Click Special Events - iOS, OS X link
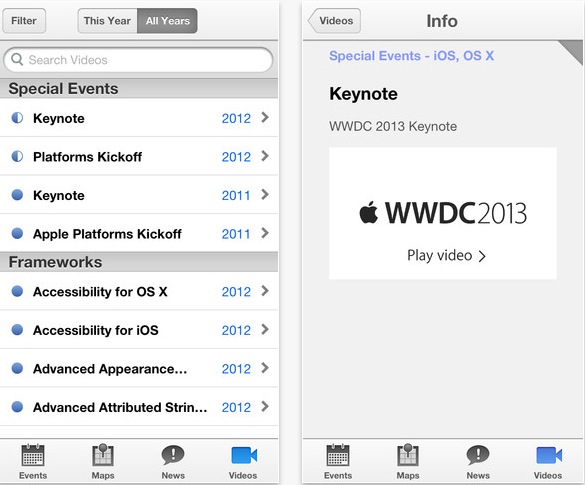The image size is (585, 485). pyautogui.click(x=412, y=56)
